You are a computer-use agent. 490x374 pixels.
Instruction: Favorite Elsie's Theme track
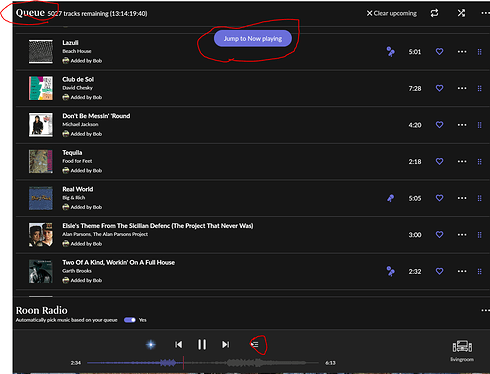(x=439, y=235)
